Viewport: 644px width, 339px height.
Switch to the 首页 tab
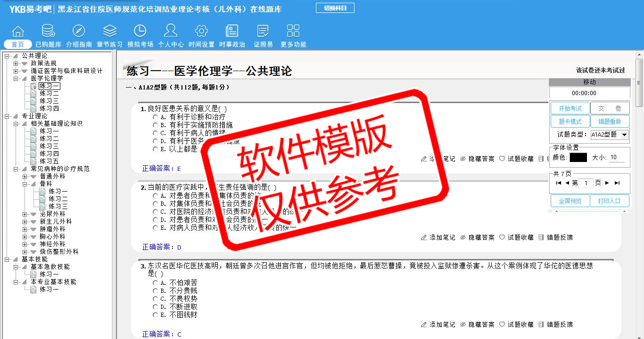point(18,44)
